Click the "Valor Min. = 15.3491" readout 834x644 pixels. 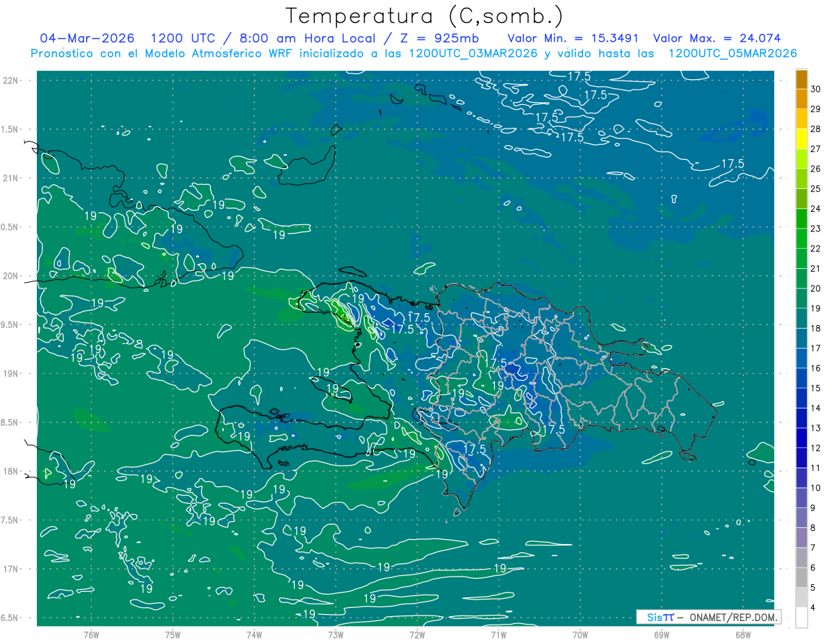tap(573, 38)
